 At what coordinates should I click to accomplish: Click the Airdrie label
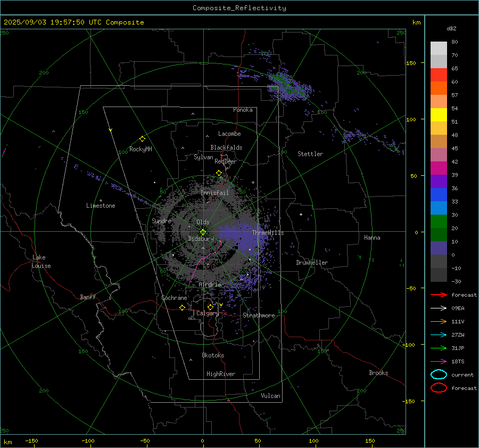(210, 284)
